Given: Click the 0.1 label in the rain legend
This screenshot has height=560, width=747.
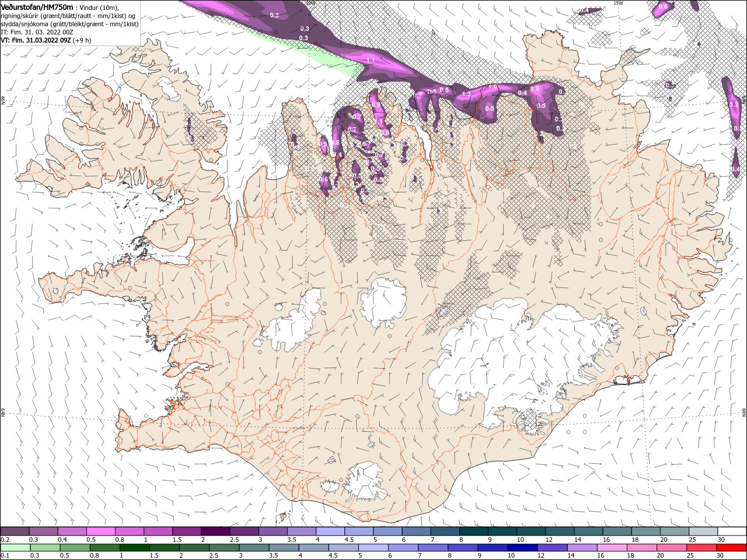Looking at the screenshot, I should pos(5,556).
